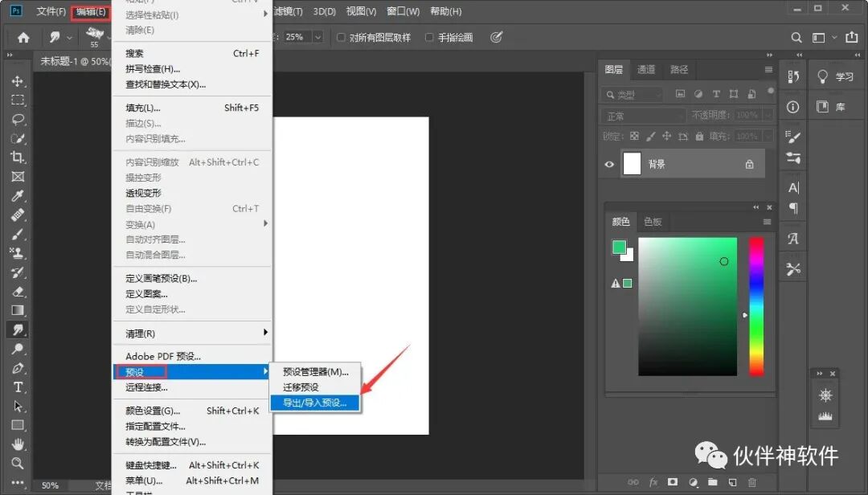Open the 文件(F) menu
The image size is (868, 495).
51,11
